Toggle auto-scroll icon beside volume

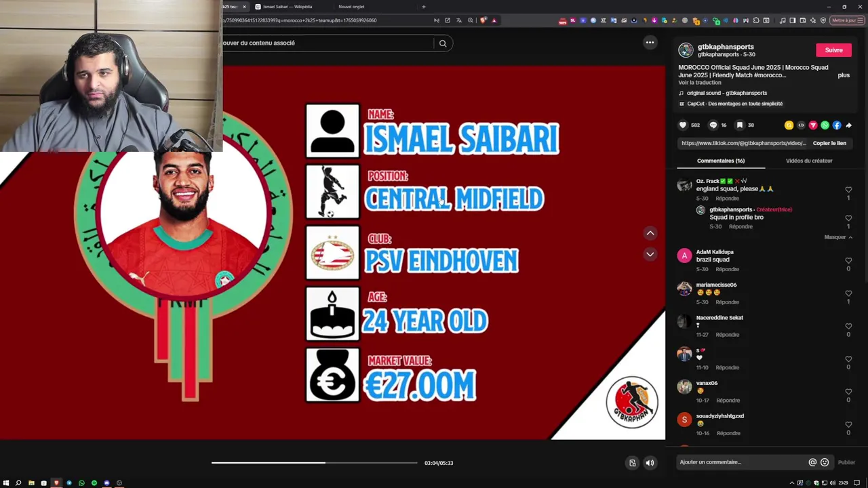click(632, 463)
